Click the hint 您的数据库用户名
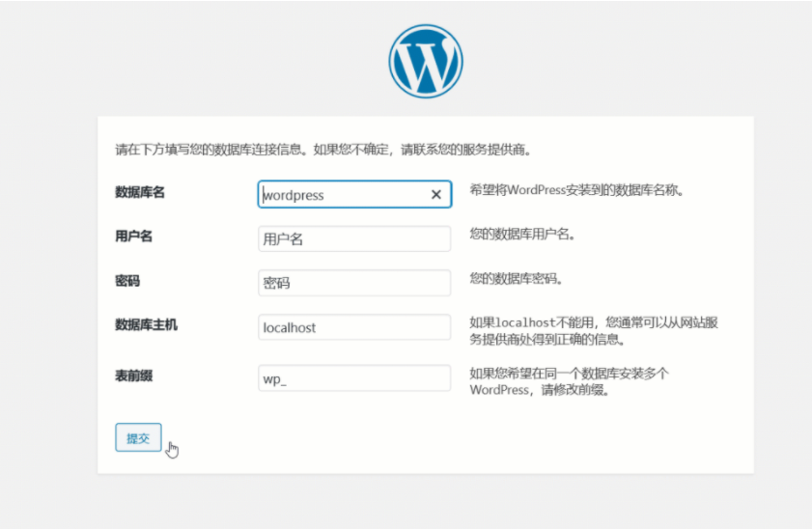Viewport: 812px width, 529px height. click(522, 234)
